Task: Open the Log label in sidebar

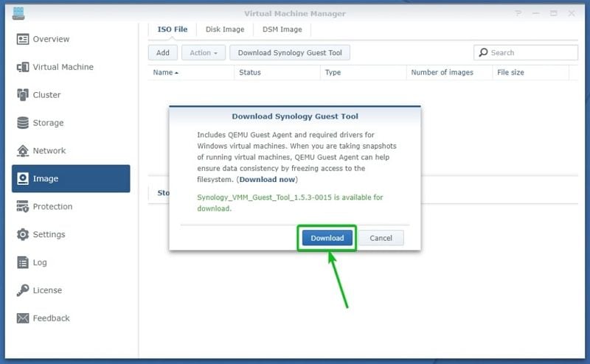Action: (x=40, y=262)
